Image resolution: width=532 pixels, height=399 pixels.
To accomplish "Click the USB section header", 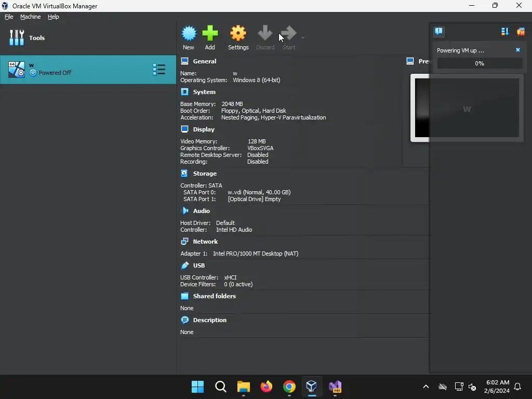I will 199,265.
